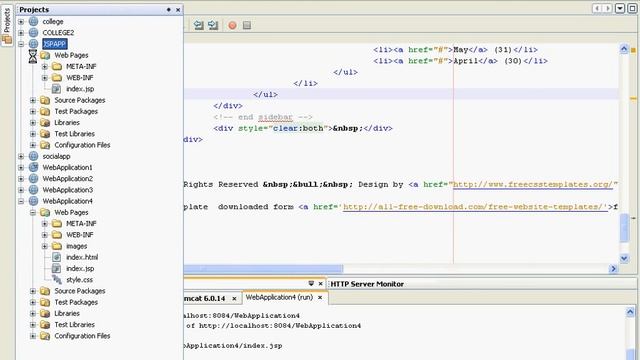Click the editor error stripe top marker
640x360 pixels.
click(x=633, y=50)
